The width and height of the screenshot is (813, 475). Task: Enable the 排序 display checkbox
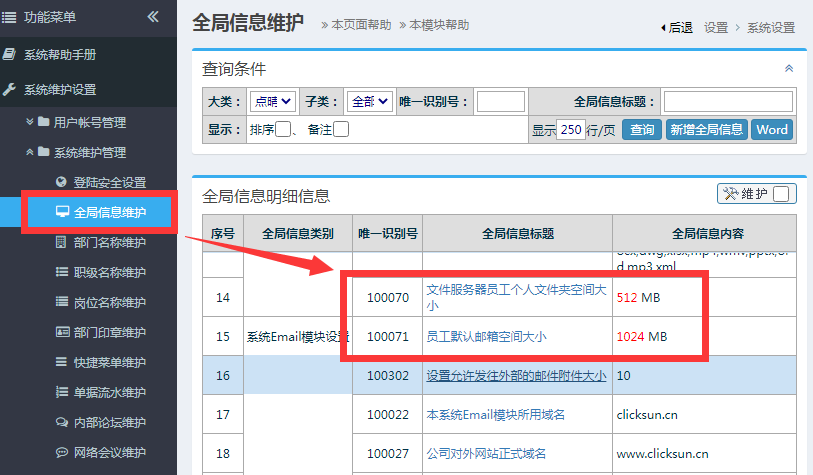(283, 129)
